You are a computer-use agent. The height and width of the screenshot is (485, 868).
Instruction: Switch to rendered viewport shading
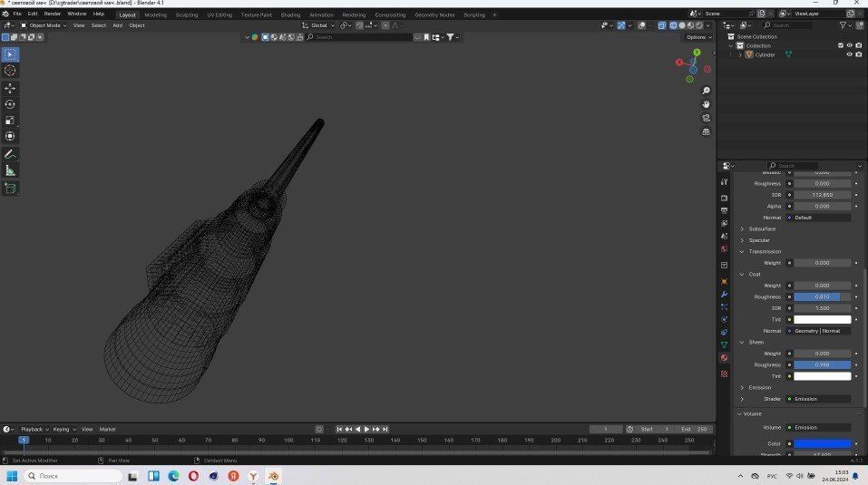click(x=699, y=25)
